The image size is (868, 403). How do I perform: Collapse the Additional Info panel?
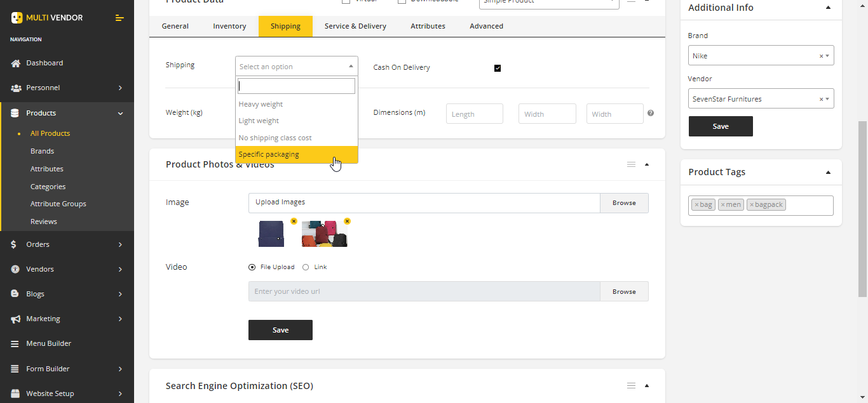[828, 8]
